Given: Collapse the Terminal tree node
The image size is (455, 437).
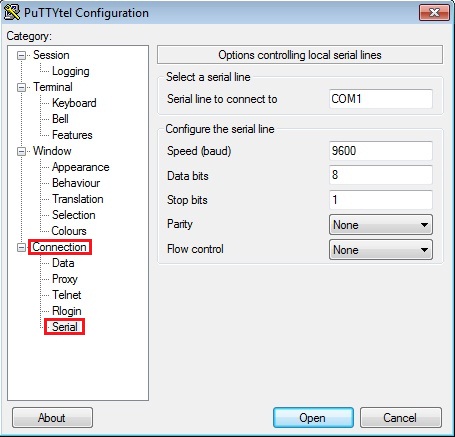Looking at the screenshot, I should (21, 87).
